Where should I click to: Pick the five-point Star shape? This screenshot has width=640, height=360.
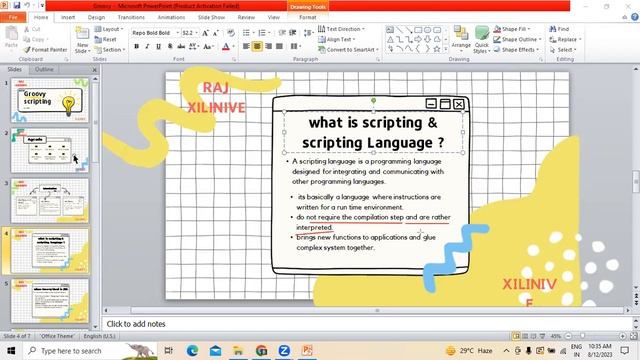(437, 49)
